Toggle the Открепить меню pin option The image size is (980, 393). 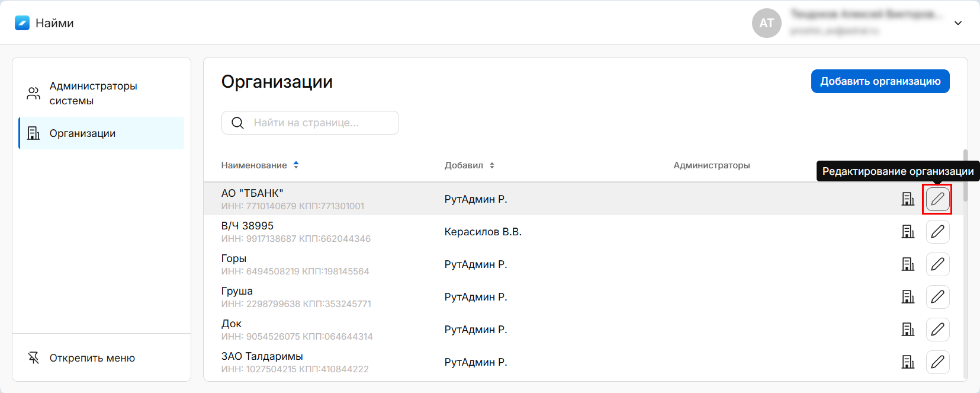coord(92,358)
